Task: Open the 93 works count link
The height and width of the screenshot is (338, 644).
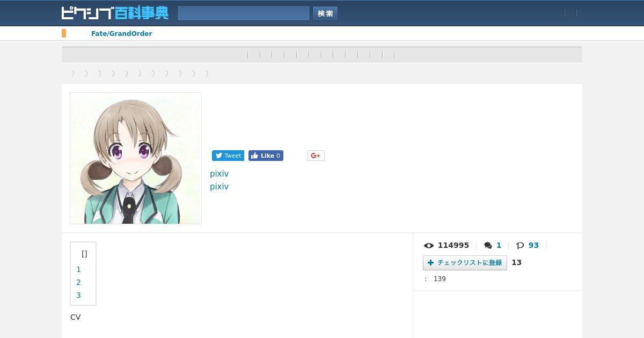Action: [533, 245]
